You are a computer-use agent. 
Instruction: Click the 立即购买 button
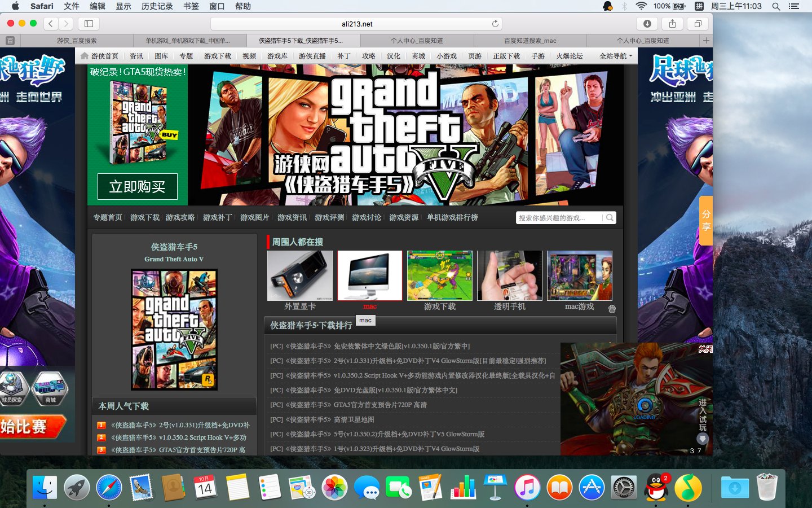pos(138,187)
